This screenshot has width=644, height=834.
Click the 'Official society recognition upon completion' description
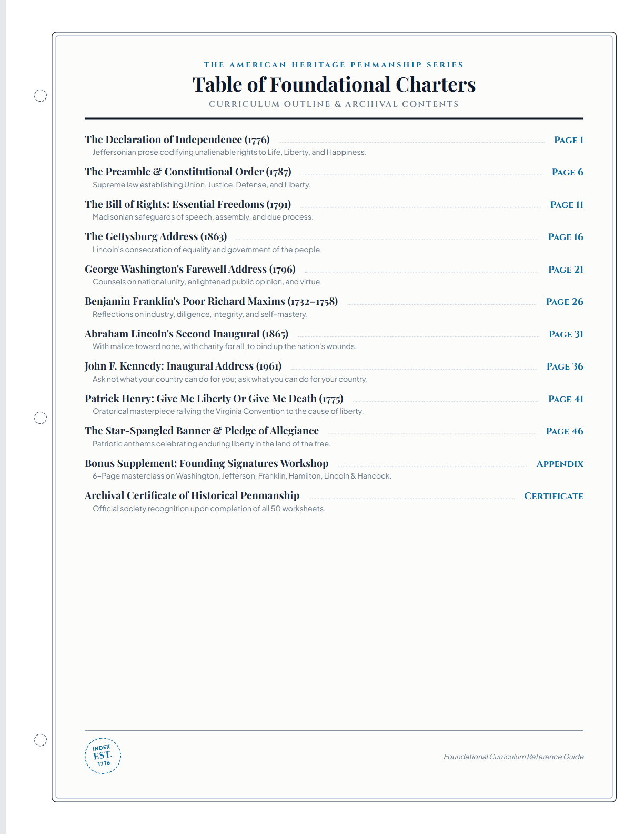click(209, 509)
